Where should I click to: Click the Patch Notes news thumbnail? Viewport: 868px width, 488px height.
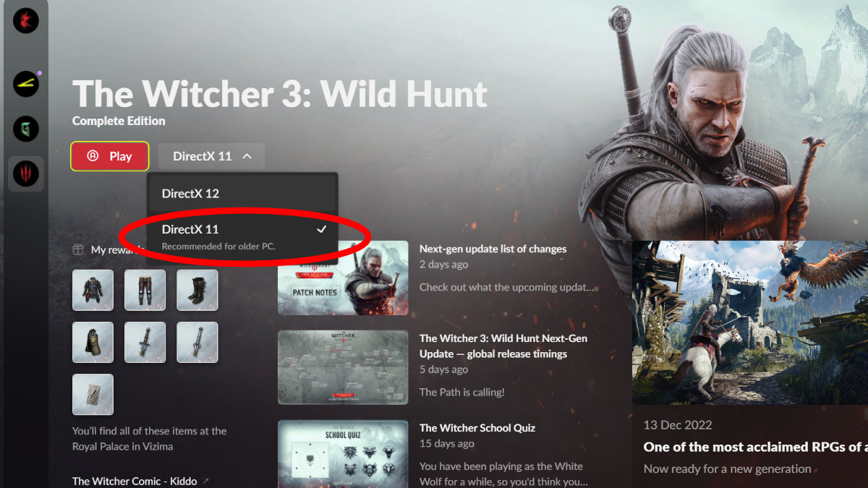tap(343, 278)
